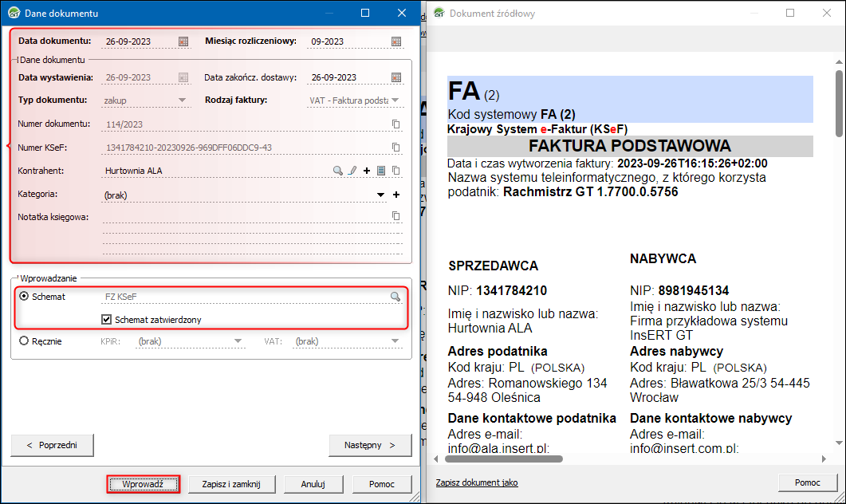Select the Ręcznie radio button
Image resolution: width=846 pixels, height=504 pixels.
tap(24, 341)
